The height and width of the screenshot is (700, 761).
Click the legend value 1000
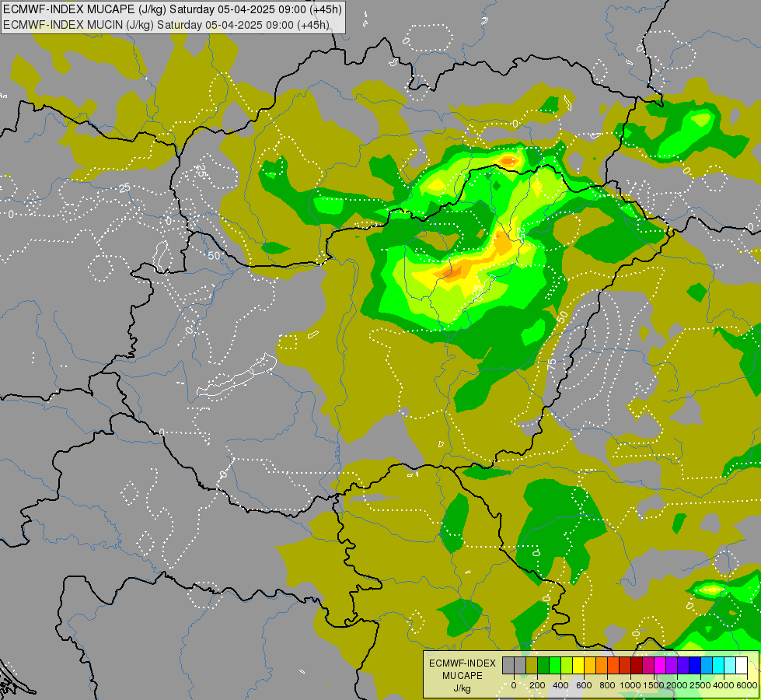[x=630, y=685]
